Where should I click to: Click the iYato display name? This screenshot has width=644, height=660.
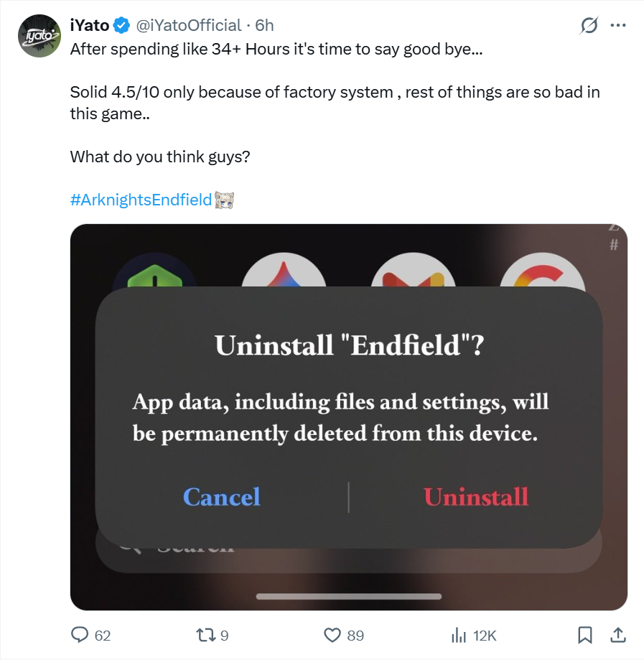(x=90, y=26)
